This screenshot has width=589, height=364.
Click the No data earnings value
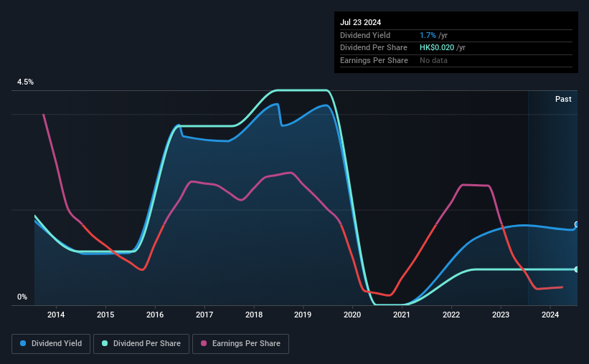pos(433,60)
